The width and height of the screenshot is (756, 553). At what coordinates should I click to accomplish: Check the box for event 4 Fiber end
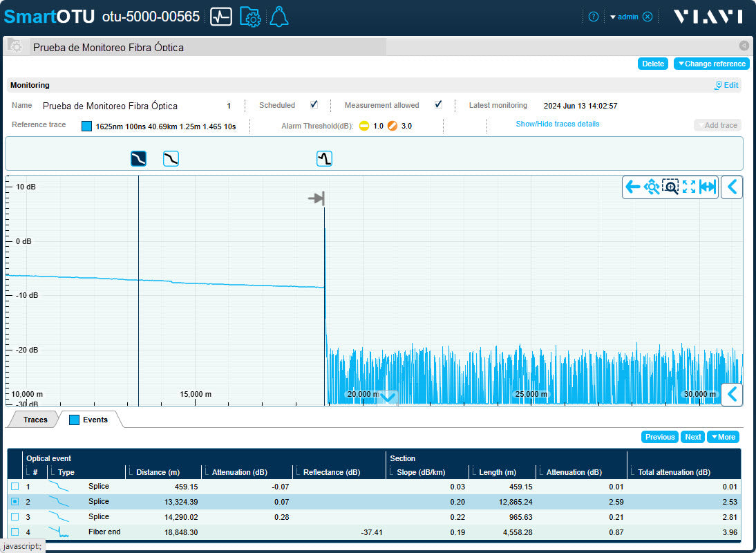[15, 532]
